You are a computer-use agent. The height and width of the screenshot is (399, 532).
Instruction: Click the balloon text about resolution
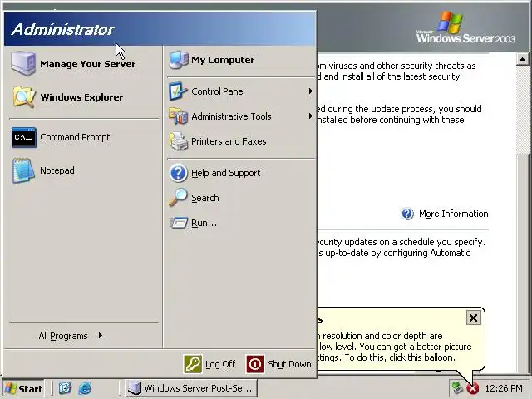393,347
